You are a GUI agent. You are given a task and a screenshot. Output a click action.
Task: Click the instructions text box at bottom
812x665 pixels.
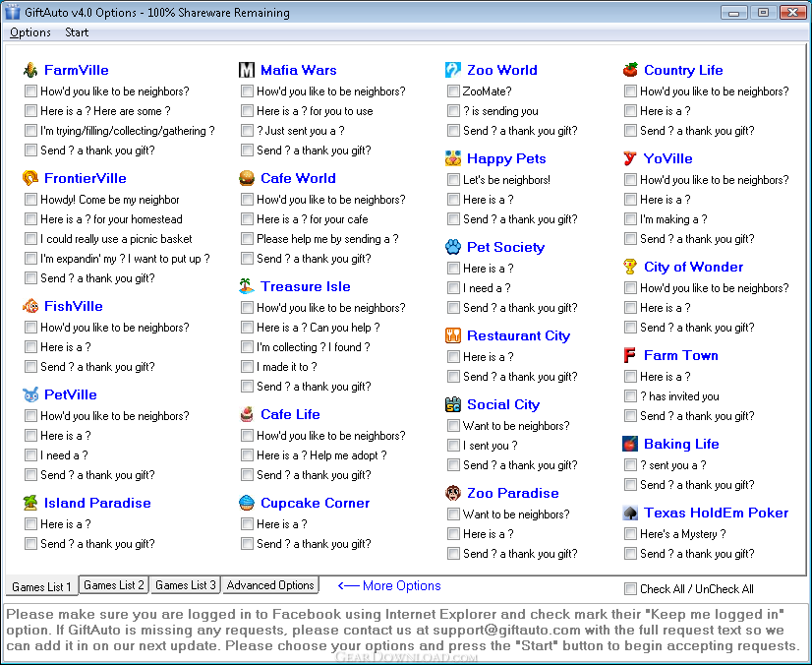[405, 632]
